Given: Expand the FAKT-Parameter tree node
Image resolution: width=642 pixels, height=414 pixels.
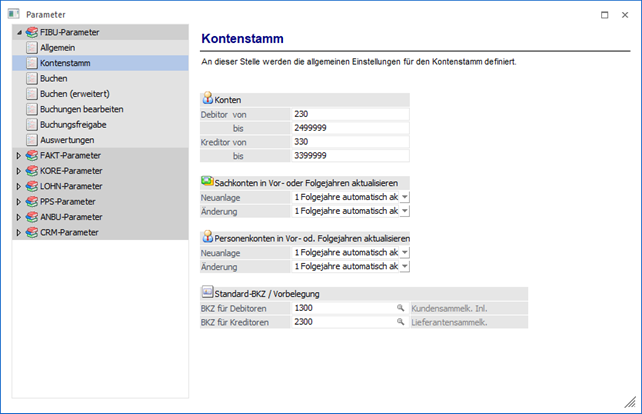Looking at the screenshot, I should [x=18, y=156].
